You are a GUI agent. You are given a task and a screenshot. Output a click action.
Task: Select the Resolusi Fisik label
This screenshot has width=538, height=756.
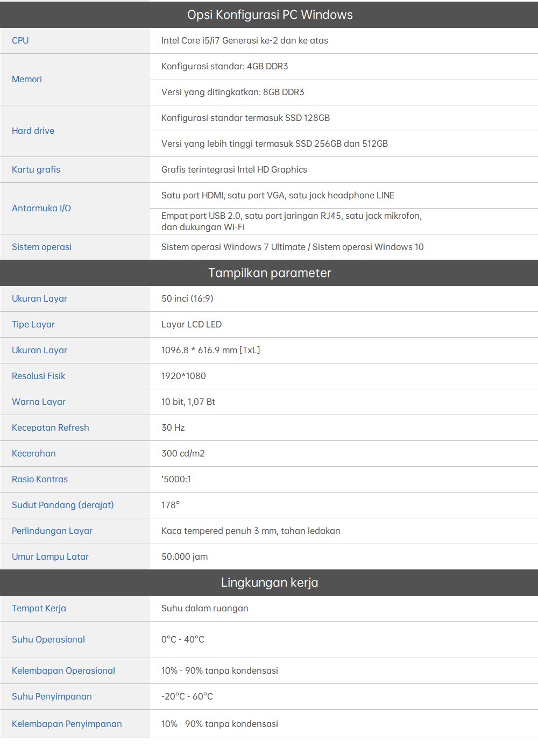(x=38, y=376)
